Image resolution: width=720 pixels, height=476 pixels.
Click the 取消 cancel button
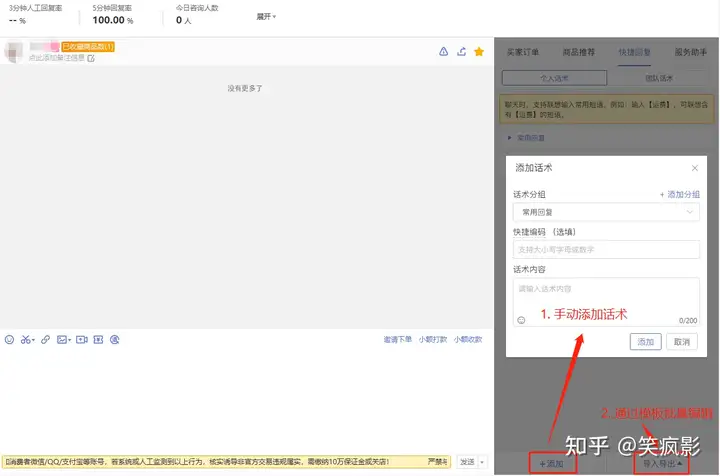(x=682, y=342)
